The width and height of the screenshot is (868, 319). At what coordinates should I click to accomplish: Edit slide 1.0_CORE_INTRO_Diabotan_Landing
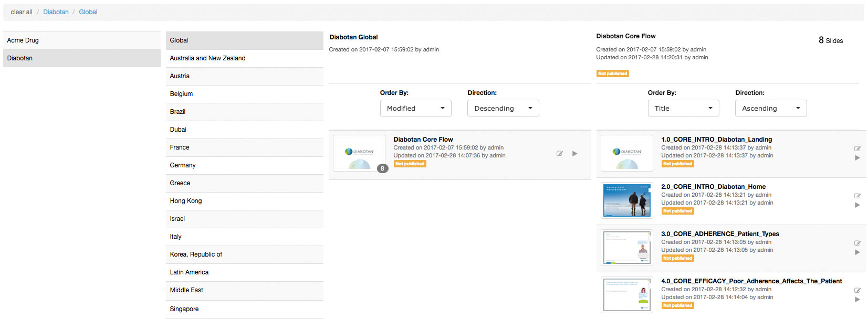pos(857,148)
